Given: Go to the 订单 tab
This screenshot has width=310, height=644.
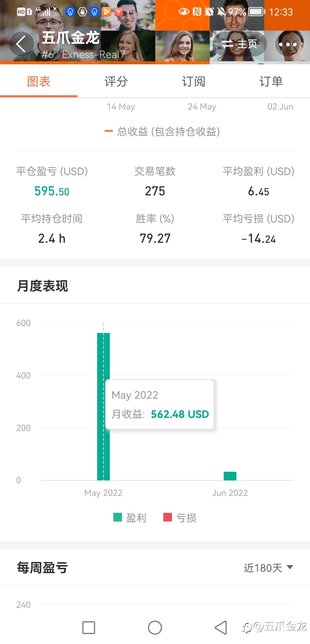Looking at the screenshot, I should [x=271, y=82].
